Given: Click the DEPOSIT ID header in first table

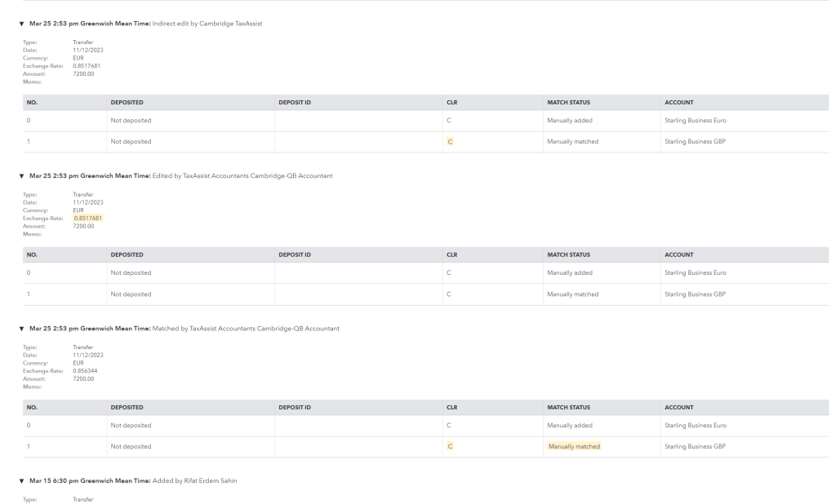Looking at the screenshot, I should coord(295,102).
